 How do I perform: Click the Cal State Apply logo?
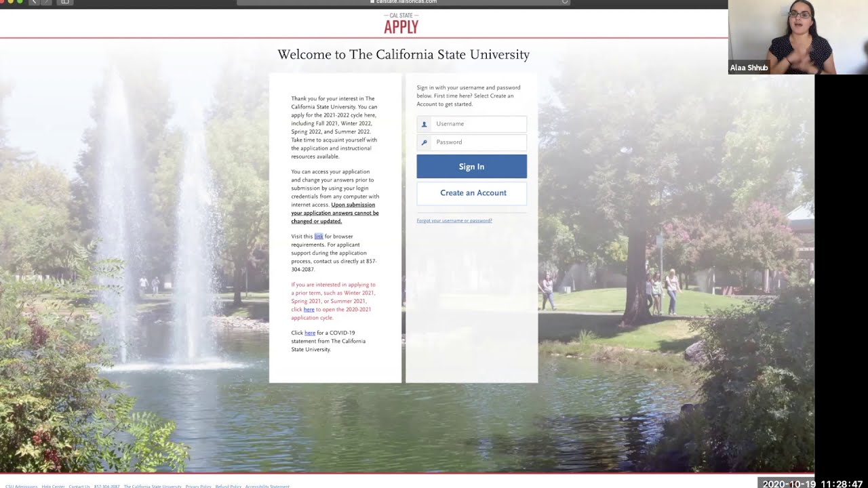(x=401, y=24)
